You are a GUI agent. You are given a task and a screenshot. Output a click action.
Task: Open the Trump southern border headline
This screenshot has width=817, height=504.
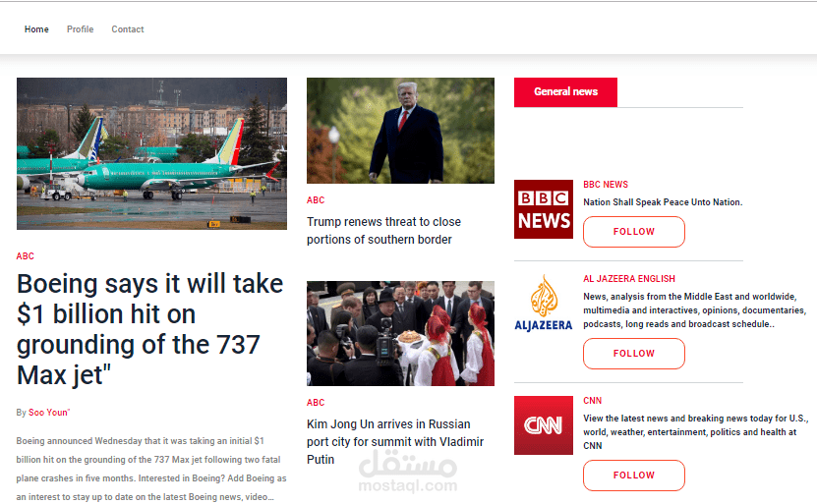click(x=383, y=231)
